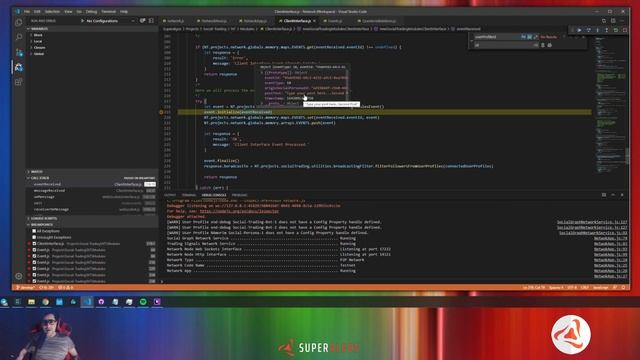The image size is (640, 360).
Task: Click Restart in the debug toolbar
Action: pyautogui.click(x=616, y=30)
